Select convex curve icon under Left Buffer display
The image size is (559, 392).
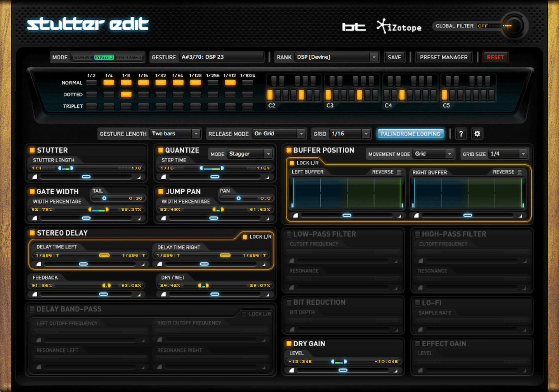pyautogui.click(x=296, y=215)
